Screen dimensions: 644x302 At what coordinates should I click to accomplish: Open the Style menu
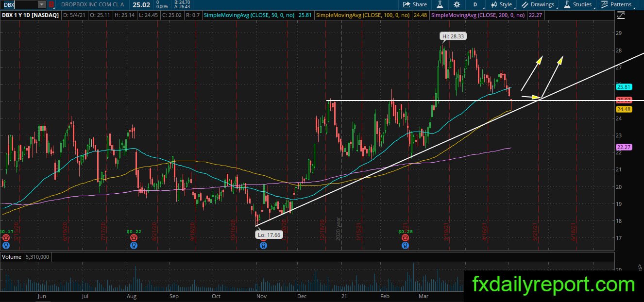(x=501, y=4)
